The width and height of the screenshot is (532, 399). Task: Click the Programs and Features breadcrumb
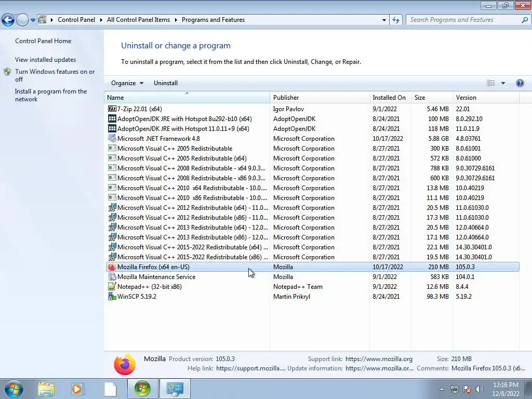213,20
